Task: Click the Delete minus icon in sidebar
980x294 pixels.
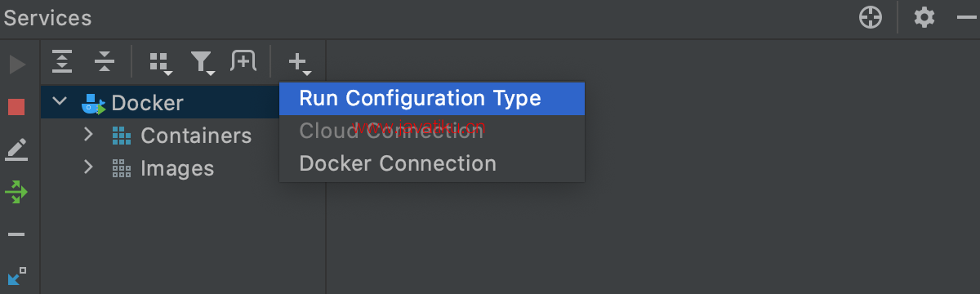Action: pyautogui.click(x=16, y=234)
